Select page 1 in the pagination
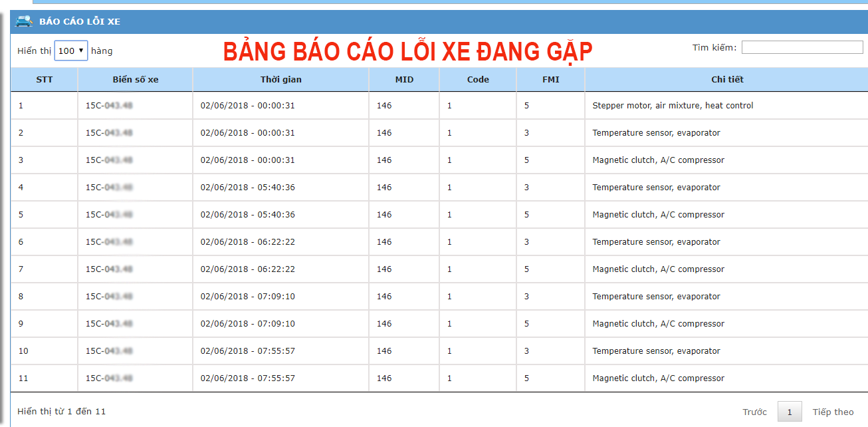868x427 pixels. point(790,412)
